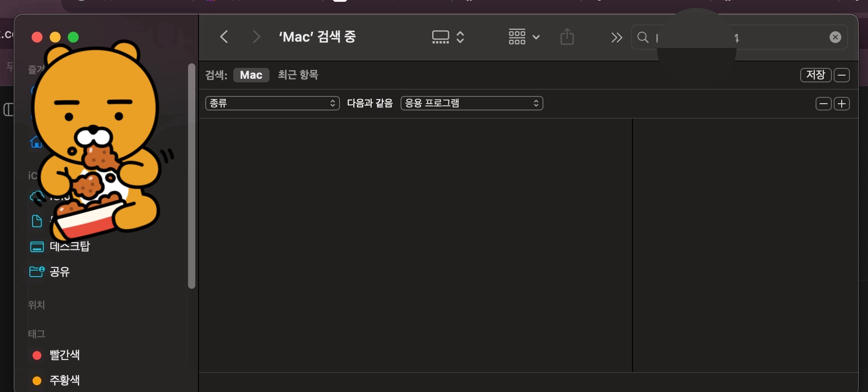
Task: Select the Mac search scope
Action: click(x=251, y=75)
